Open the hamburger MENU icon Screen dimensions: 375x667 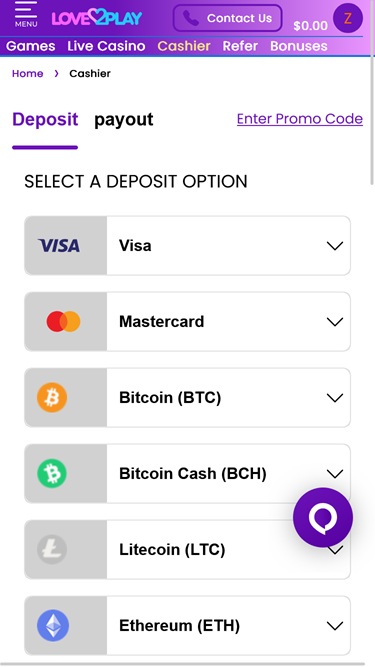click(26, 14)
